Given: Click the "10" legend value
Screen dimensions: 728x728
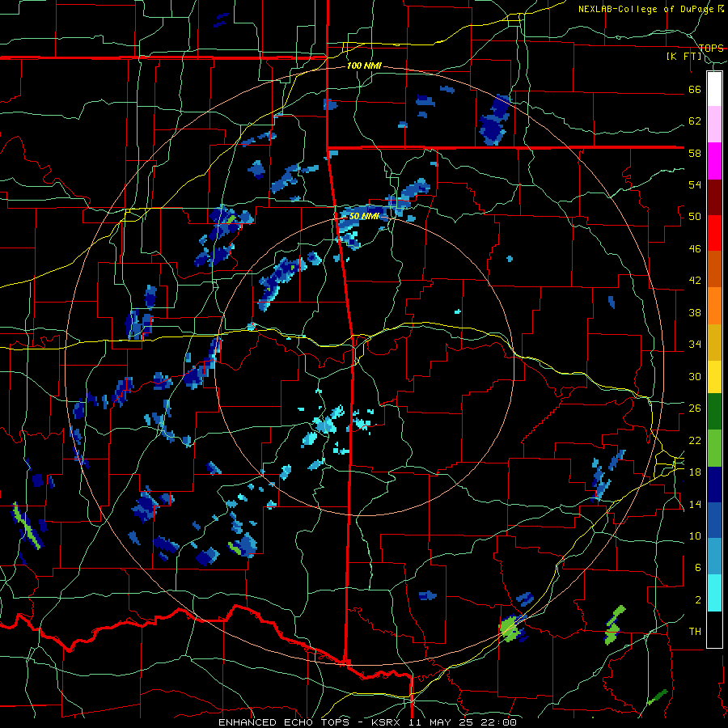Looking at the screenshot, I should pos(695,535).
